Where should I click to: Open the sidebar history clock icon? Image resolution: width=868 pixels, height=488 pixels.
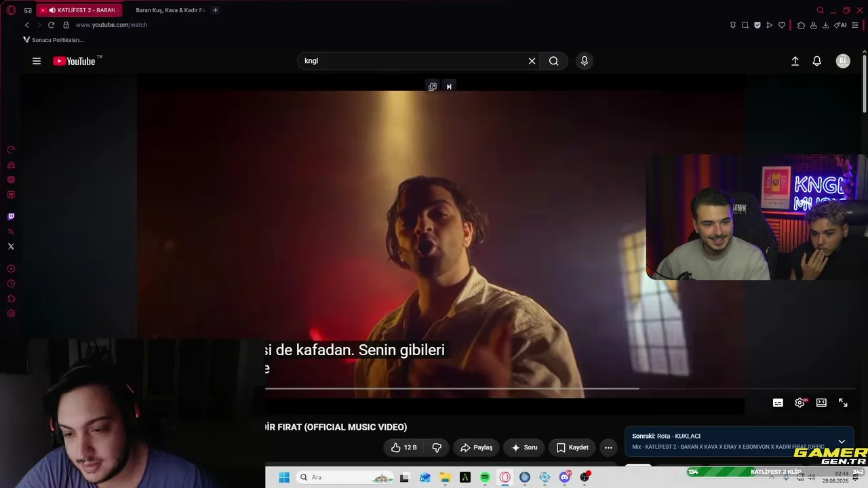click(11, 284)
